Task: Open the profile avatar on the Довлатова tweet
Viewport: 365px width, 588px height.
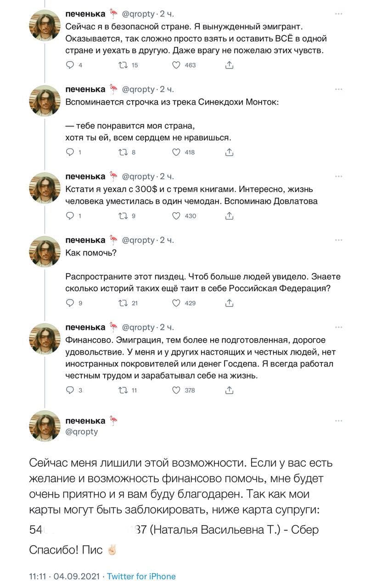Action: (45, 188)
